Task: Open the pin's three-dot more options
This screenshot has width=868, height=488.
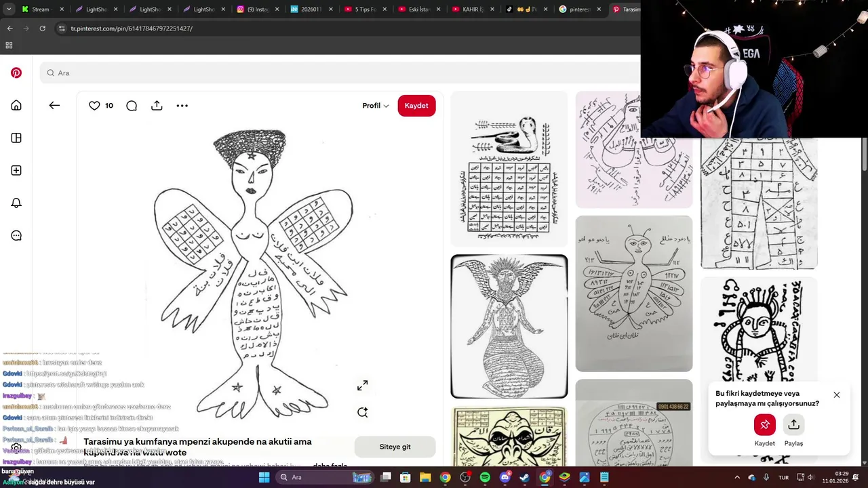Action: click(x=182, y=106)
